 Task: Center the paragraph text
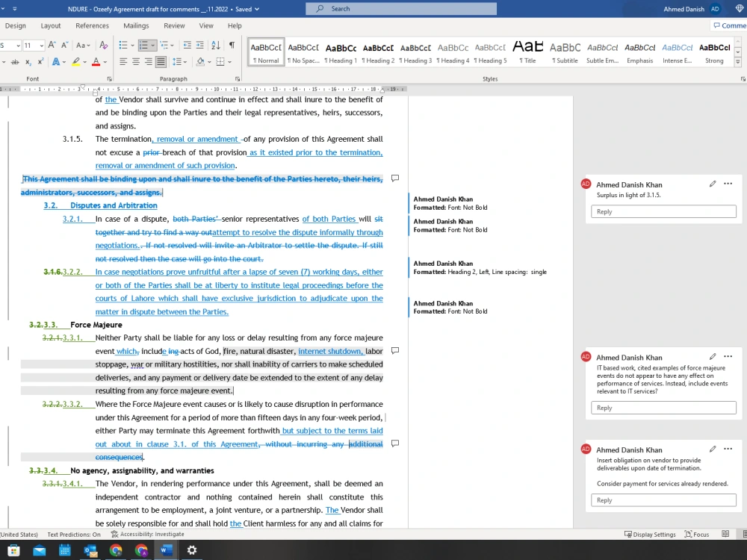pyautogui.click(x=136, y=61)
